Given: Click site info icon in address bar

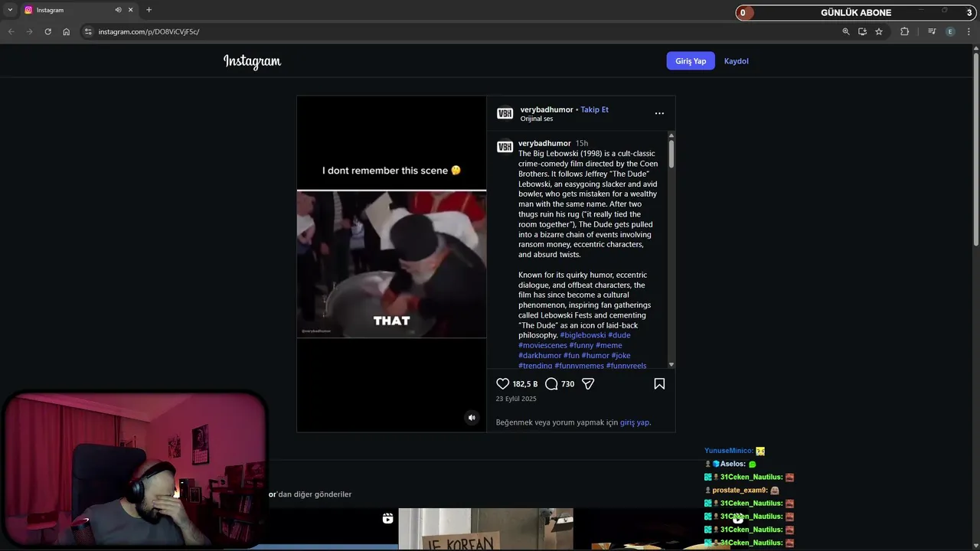Looking at the screenshot, I should click(88, 31).
